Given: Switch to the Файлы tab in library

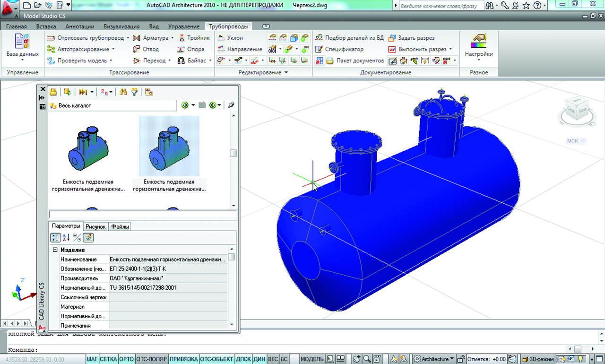Looking at the screenshot, I should click(120, 227).
